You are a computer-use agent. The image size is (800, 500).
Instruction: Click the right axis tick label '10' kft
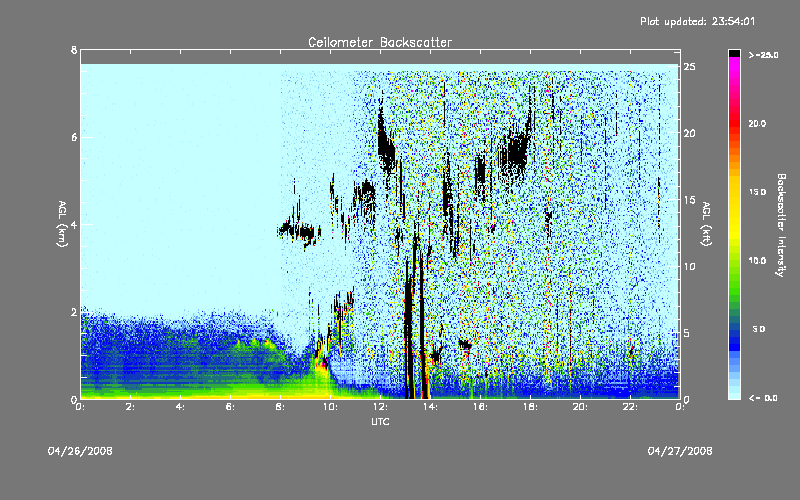[689, 266]
